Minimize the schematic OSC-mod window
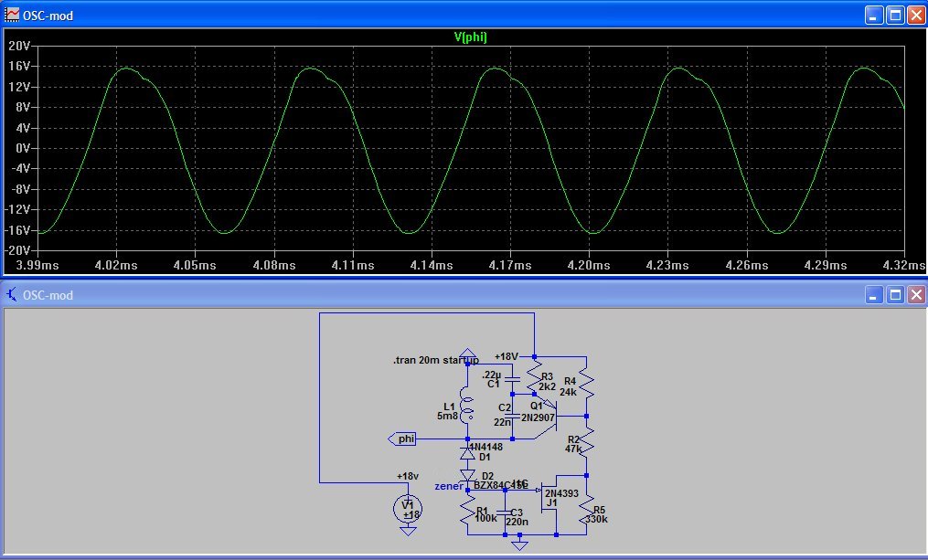 (874, 295)
